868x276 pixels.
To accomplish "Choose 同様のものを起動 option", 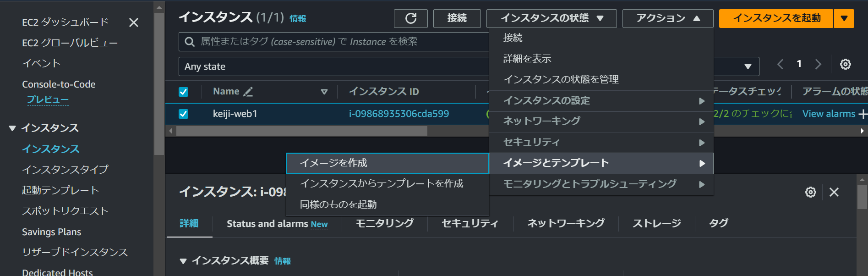I will 388,204.
